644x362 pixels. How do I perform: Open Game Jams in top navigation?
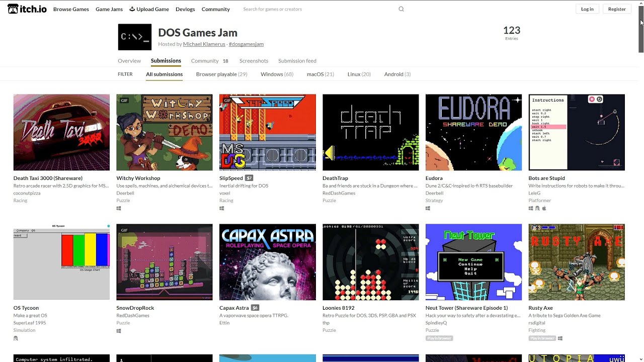(109, 9)
